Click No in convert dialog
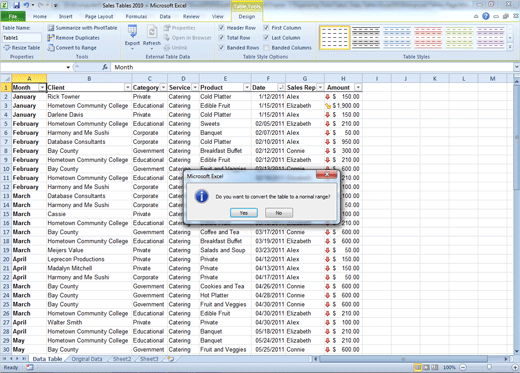This screenshot has height=373, width=520. [279, 213]
